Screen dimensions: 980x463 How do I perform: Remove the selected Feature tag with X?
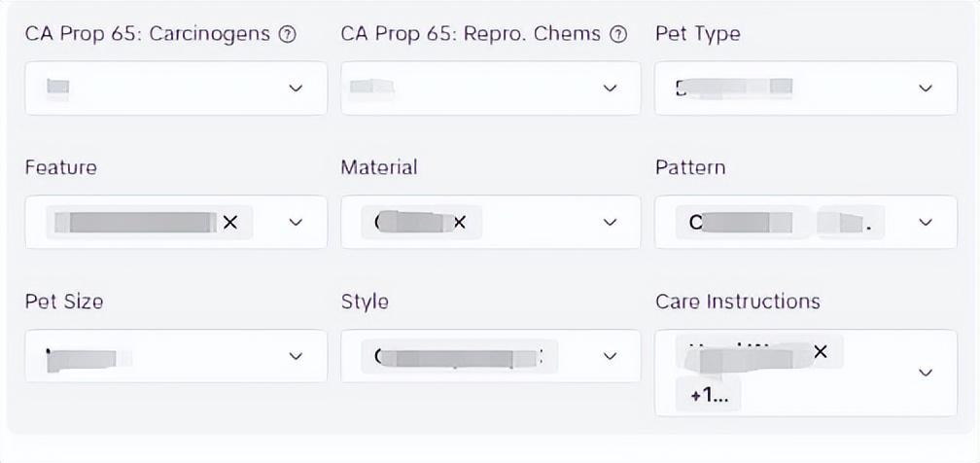tap(230, 222)
